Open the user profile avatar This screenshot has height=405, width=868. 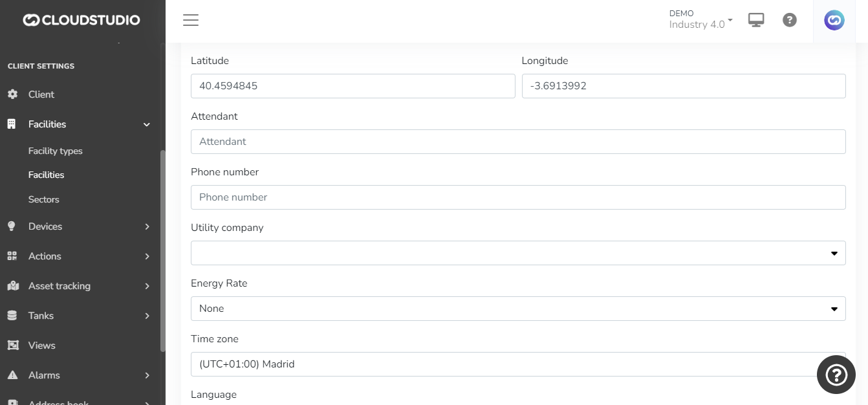[834, 21]
